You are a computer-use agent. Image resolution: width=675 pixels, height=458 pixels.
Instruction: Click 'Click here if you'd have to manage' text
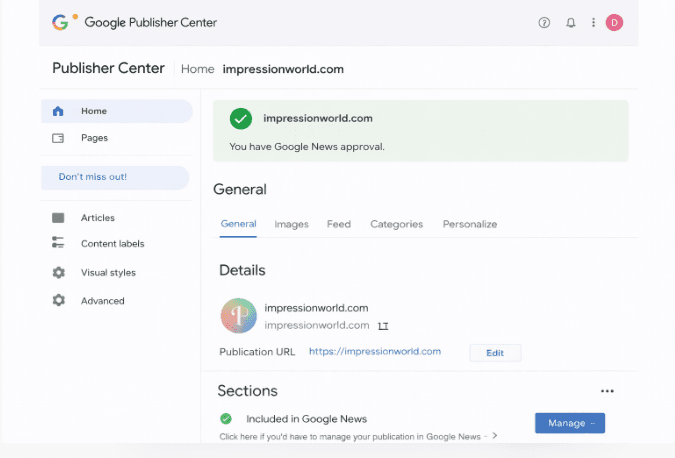point(350,436)
